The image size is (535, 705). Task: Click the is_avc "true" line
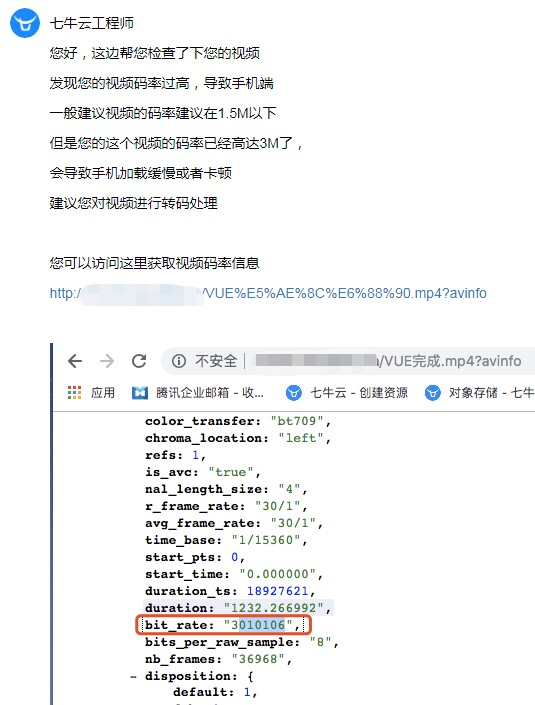203,472
